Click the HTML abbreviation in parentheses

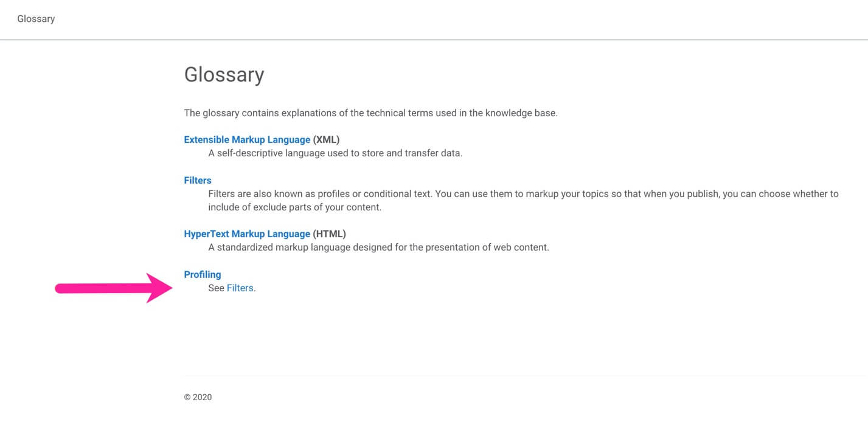point(329,234)
